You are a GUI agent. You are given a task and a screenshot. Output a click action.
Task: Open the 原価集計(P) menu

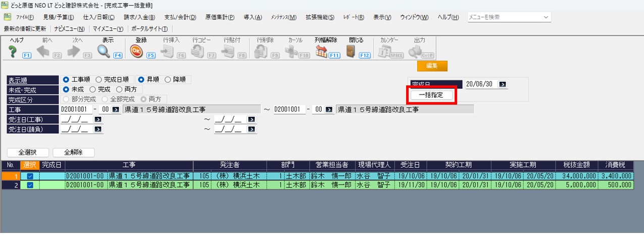click(220, 17)
